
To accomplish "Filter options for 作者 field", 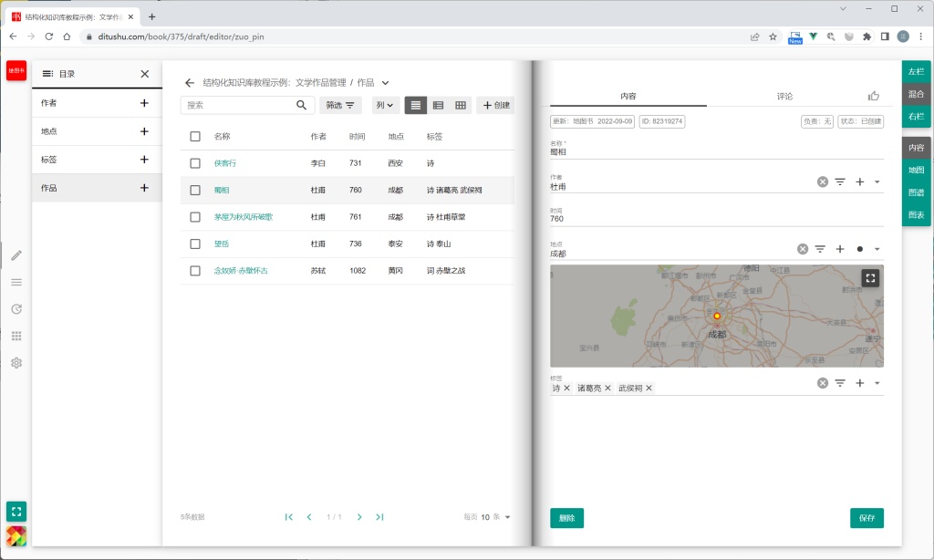I will (840, 181).
